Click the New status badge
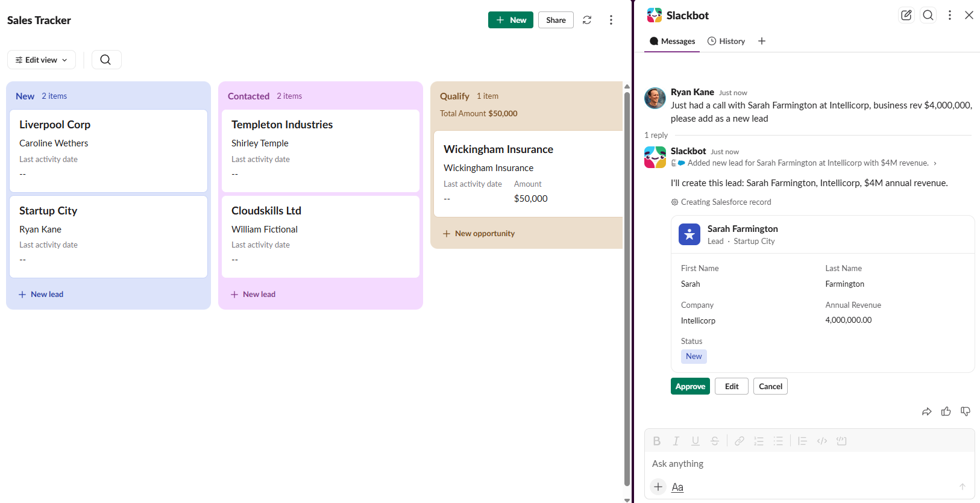The image size is (980, 503). tap(694, 356)
